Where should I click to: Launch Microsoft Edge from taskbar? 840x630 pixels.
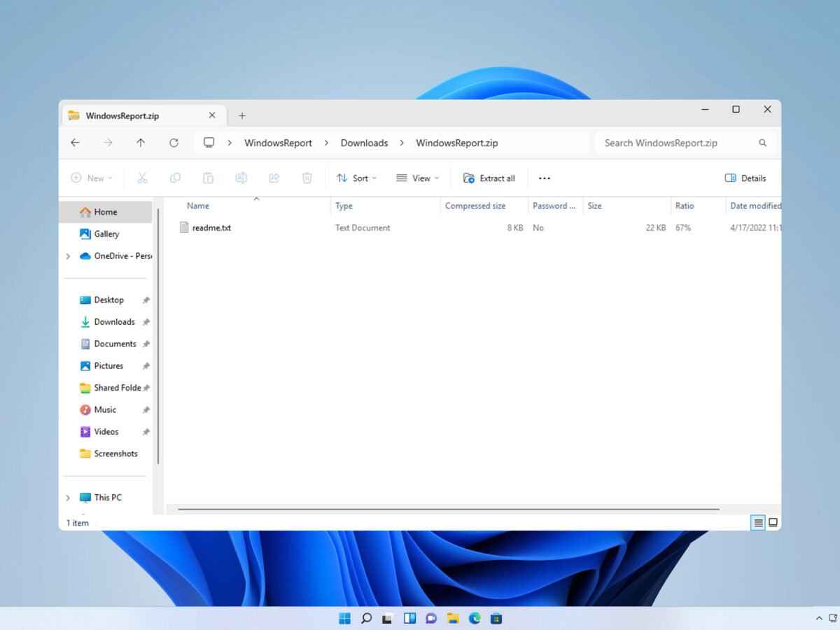click(475, 618)
